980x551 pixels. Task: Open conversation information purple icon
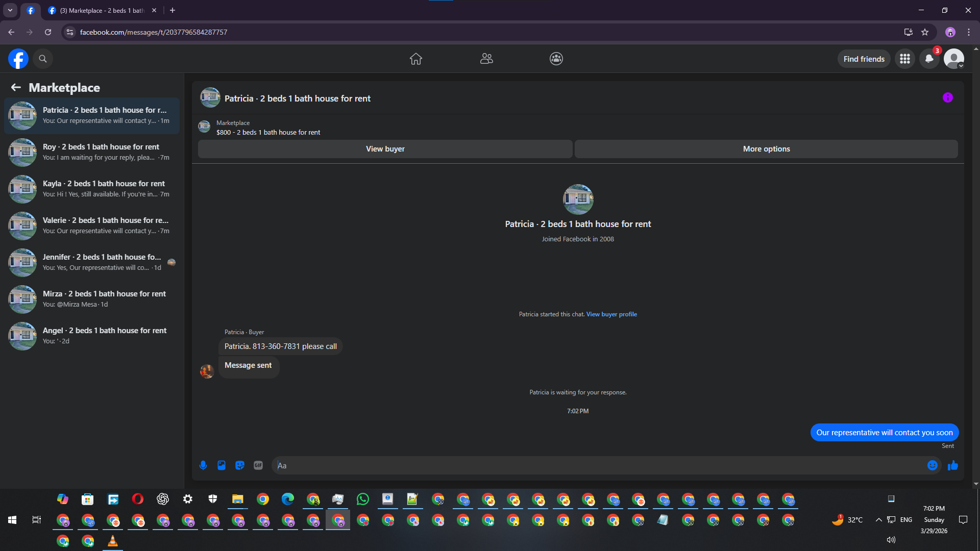point(948,98)
